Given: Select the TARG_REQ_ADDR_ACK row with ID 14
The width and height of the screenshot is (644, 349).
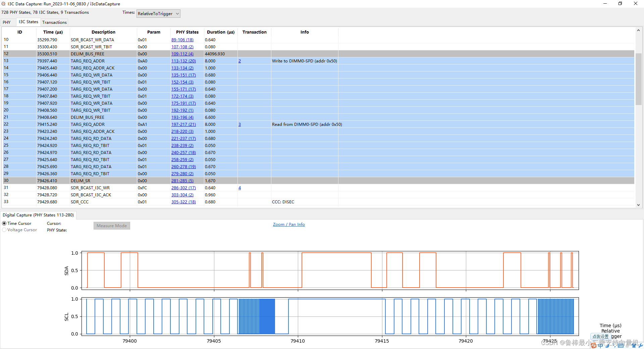Looking at the screenshot, I should [319, 68].
